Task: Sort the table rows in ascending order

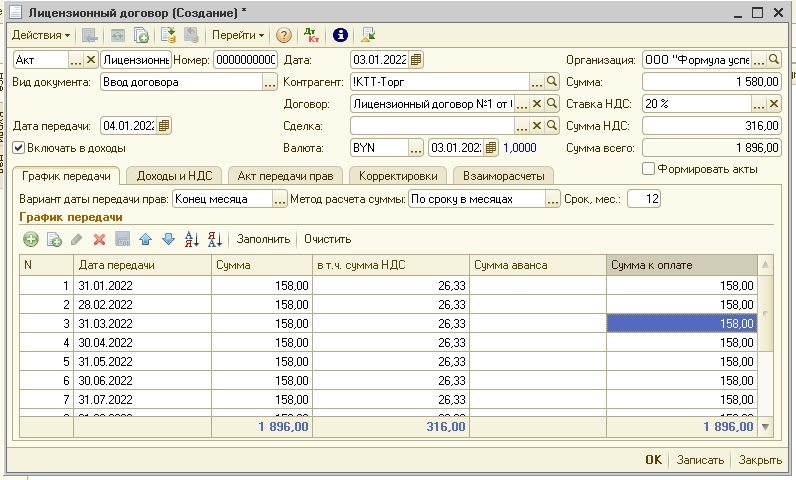Action: (191, 239)
